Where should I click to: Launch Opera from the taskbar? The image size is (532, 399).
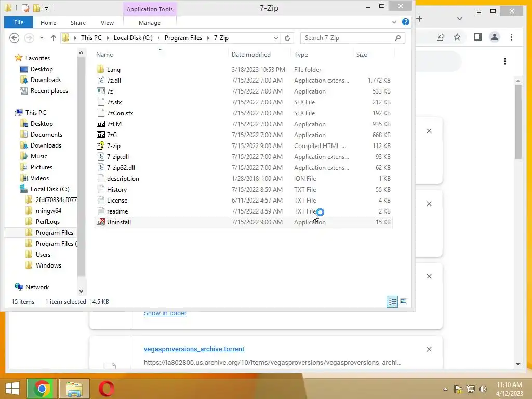[x=106, y=389]
